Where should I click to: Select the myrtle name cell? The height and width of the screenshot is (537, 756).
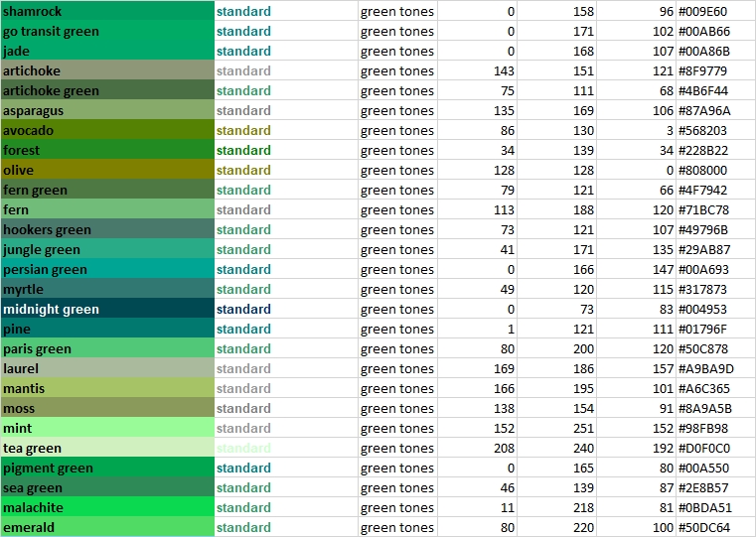(107, 289)
